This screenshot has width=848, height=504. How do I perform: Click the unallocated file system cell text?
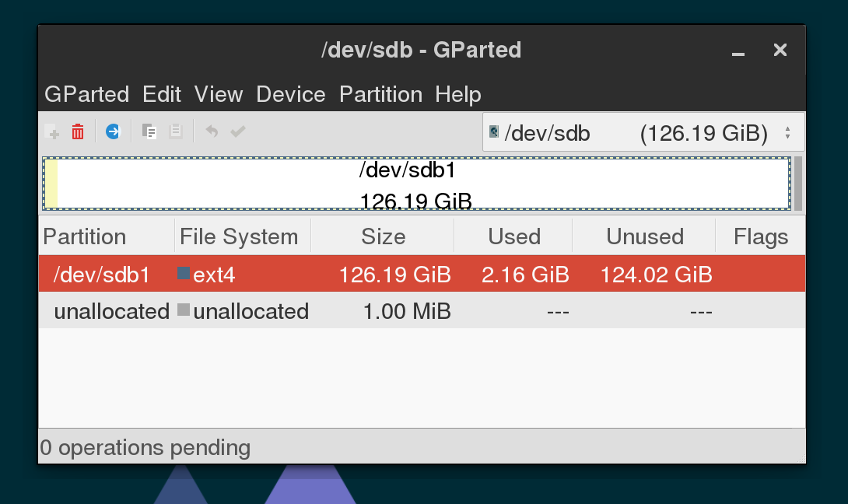coord(251,311)
